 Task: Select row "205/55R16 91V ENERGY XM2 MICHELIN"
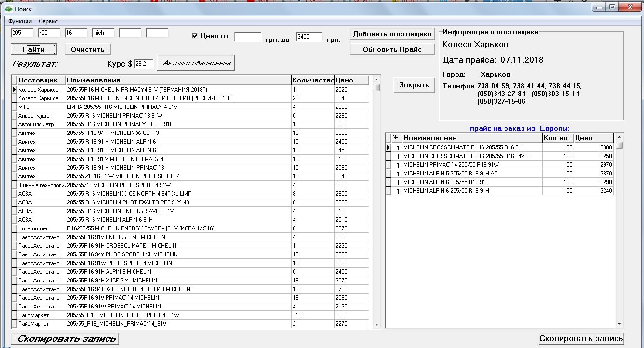click(x=190, y=237)
